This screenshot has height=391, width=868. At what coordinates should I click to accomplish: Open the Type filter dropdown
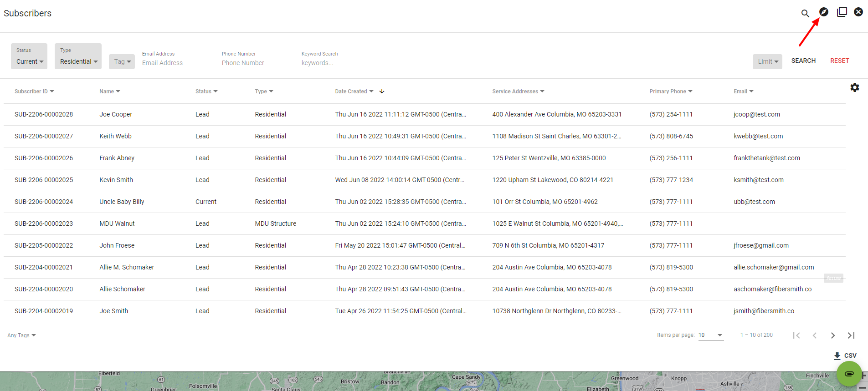pyautogui.click(x=78, y=56)
